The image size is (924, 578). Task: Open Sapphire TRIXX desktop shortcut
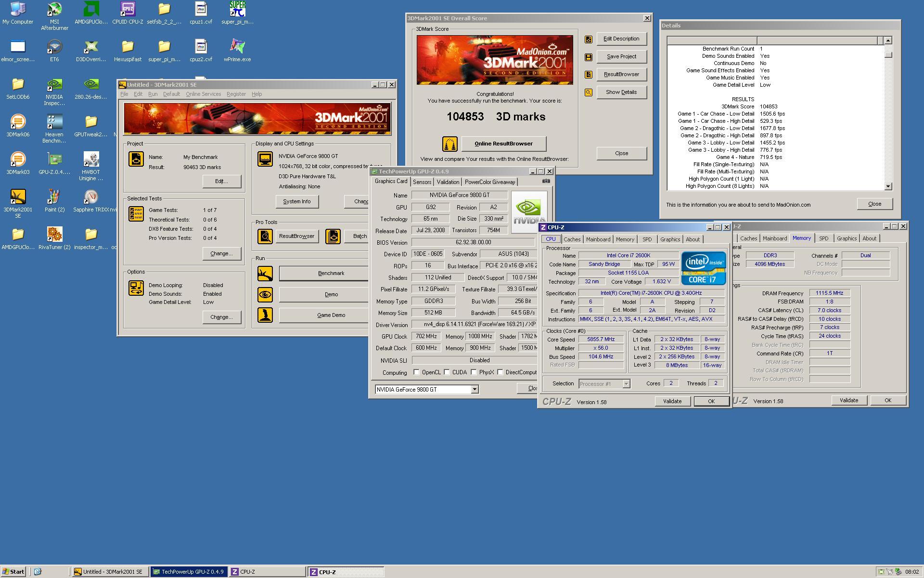click(x=91, y=201)
